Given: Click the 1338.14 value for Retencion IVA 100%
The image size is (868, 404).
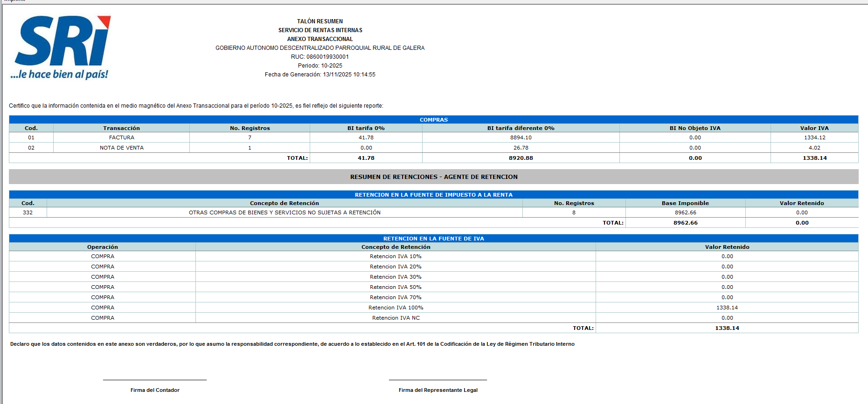Looking at the screenshot, I should 727,308.
